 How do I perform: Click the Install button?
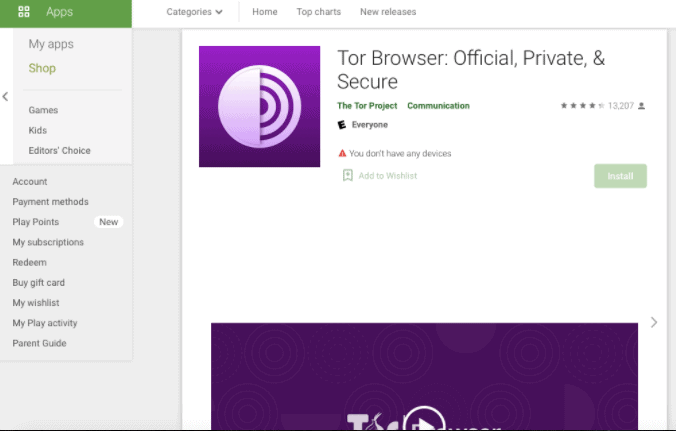620,176
